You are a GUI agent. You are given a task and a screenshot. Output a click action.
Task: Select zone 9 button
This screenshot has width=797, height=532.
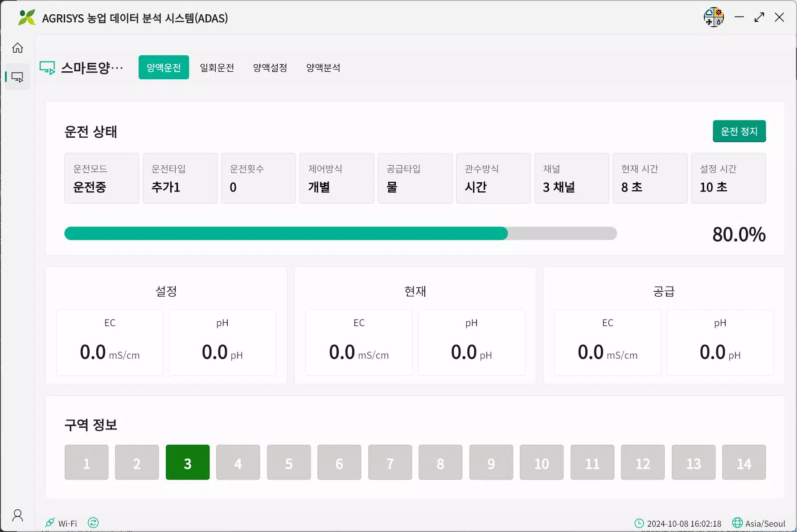tap(491, 462)
